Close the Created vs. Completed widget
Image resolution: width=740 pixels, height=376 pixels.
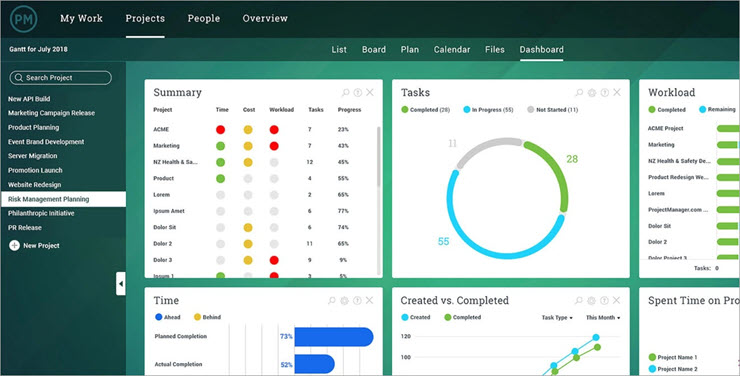click(x=617, y=301)
